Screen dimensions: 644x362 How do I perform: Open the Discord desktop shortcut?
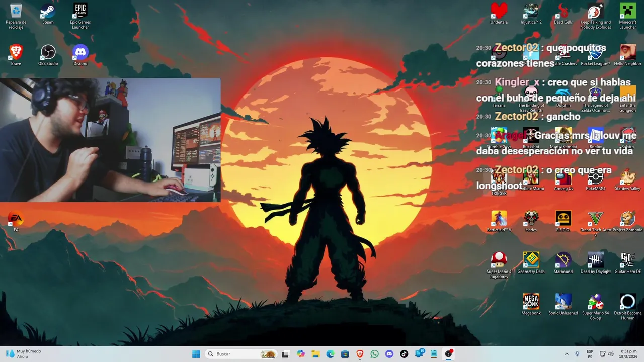[80, 55]
